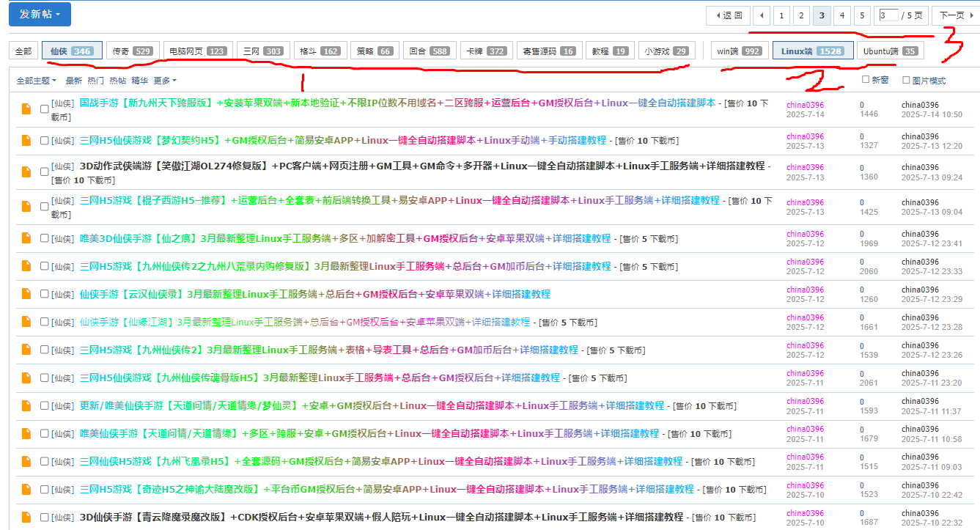Expand the 更多 sorting dropdown
Screen dimensions: 980x530
coord(165,81)
